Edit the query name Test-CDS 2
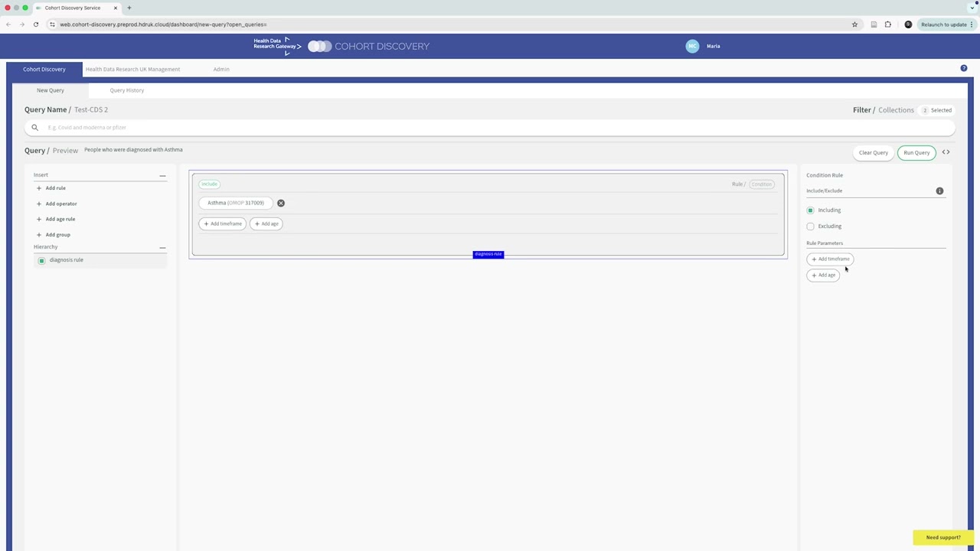 (x=91, y=109)
